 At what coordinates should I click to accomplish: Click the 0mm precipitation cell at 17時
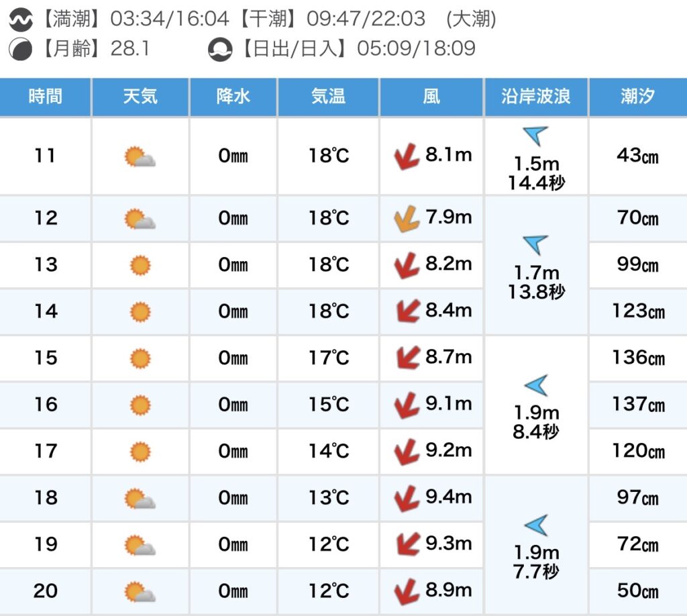coord(233,451)
